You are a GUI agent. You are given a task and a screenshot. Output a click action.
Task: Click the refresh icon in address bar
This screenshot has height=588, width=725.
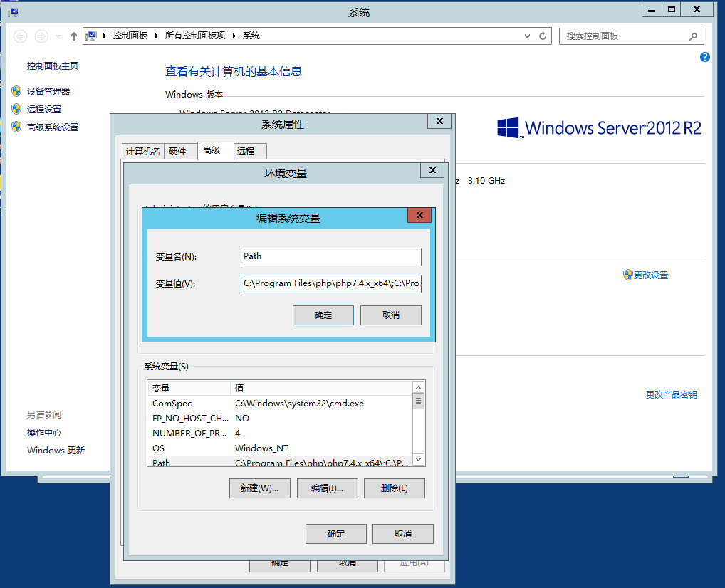[x=543, y=36]
